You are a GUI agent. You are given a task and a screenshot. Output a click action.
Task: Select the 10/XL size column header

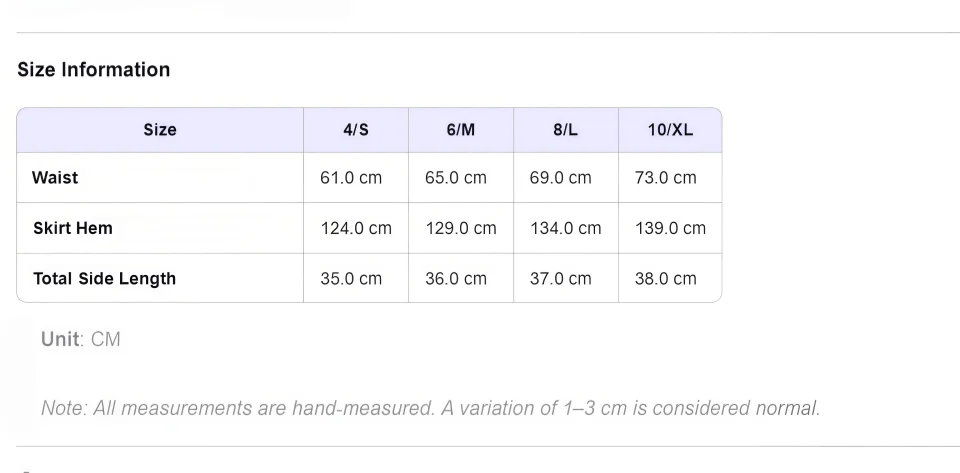(670, 130)
